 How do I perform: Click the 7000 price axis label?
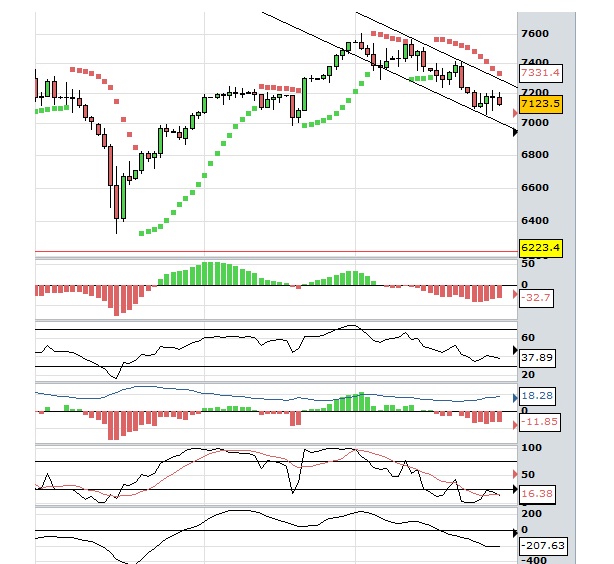click(x=535, y=123)
